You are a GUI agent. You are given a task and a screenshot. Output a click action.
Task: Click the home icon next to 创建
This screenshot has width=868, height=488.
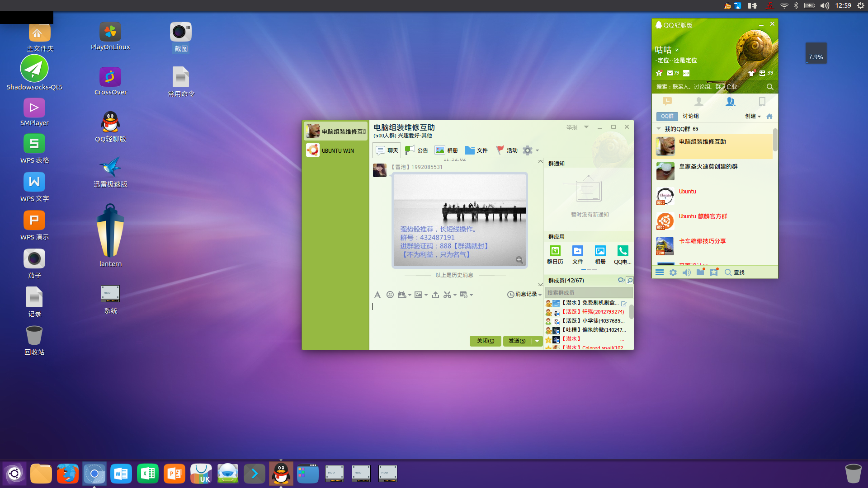coord(769,116)
